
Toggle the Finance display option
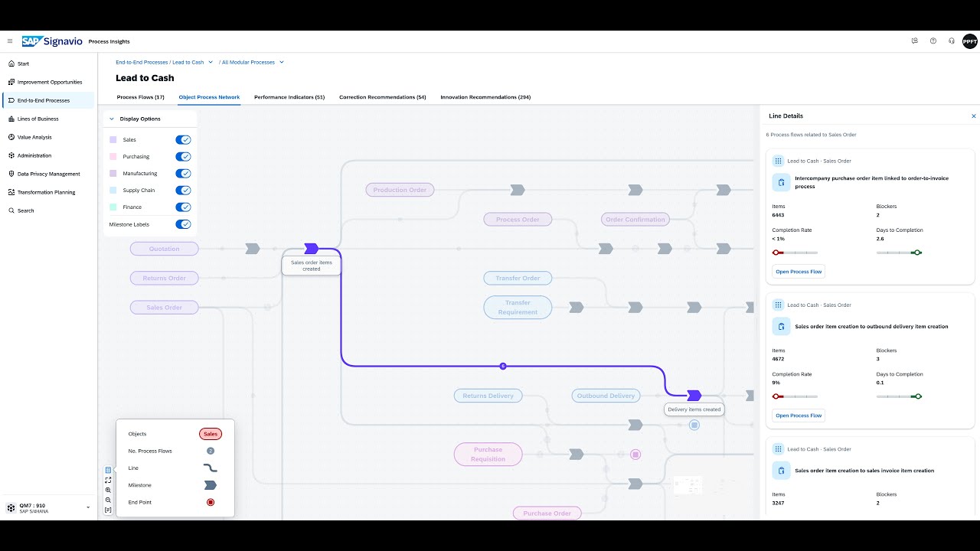(183, 207)
